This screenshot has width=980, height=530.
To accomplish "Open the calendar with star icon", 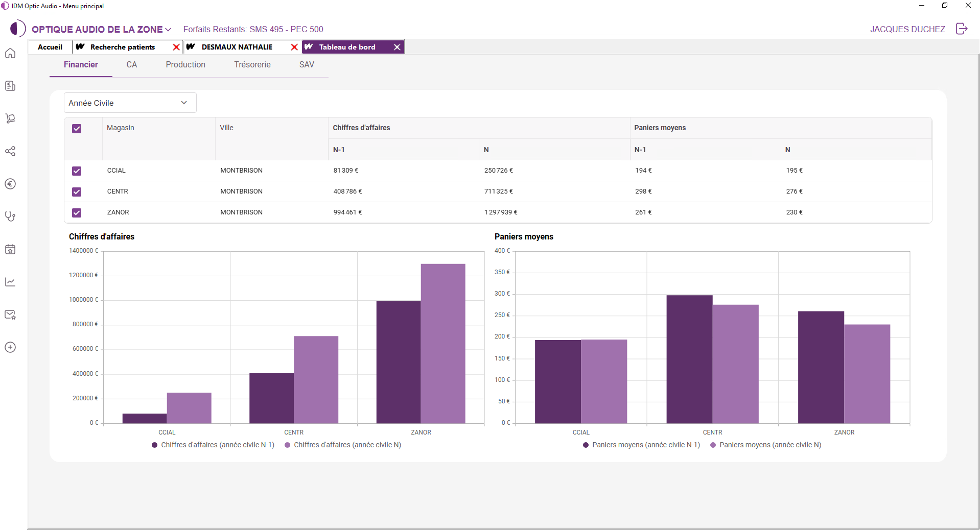I will point(10,249).
